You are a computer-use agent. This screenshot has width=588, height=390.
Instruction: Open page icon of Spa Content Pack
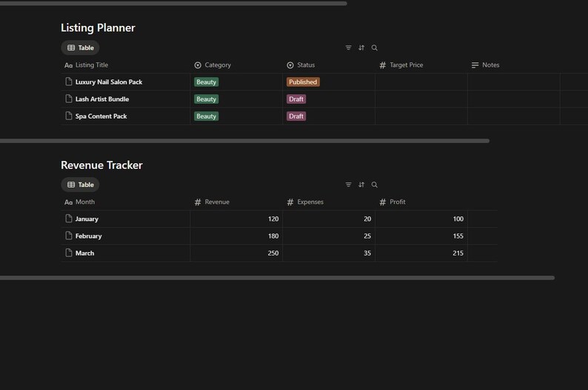[69, 116]
